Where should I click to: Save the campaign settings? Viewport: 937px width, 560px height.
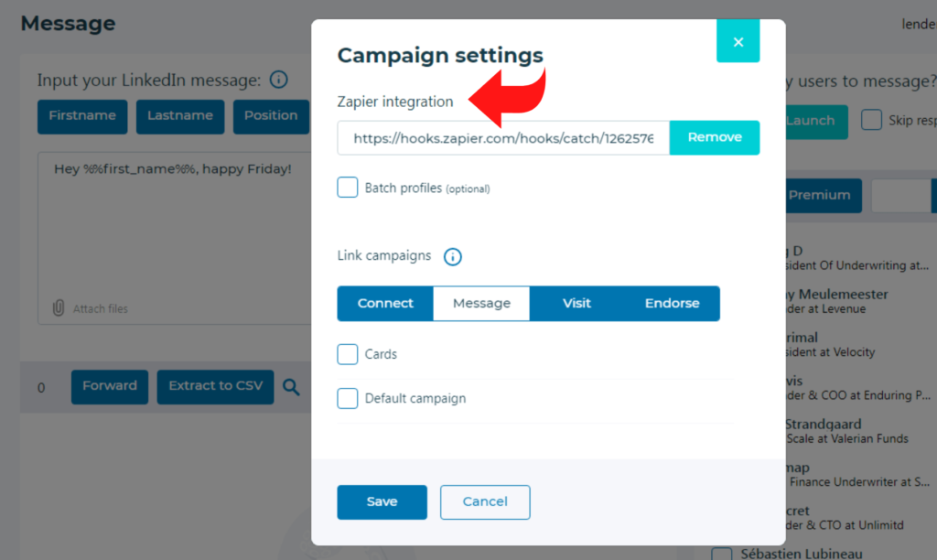coord(382,501)
